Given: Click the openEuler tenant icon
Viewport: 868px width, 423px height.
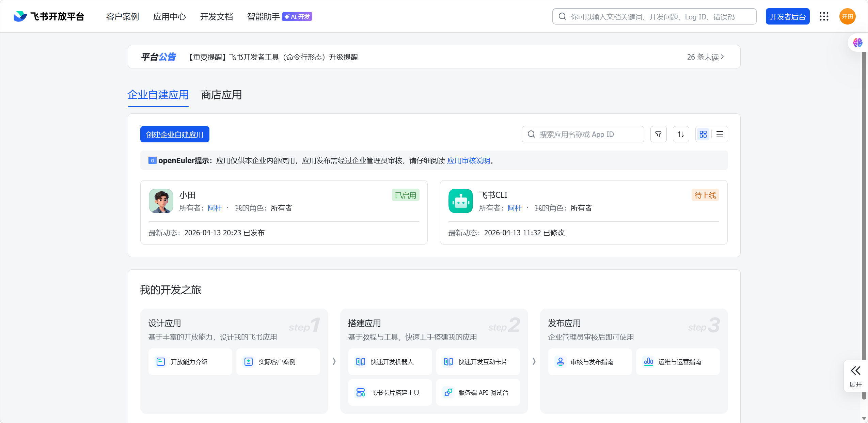Looking at the screenshot, I should coord(152,160).
